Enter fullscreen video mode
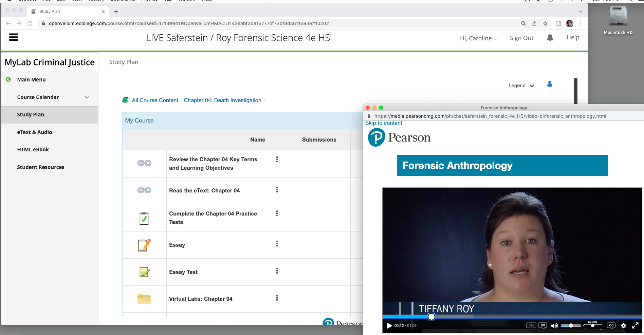Image resolution: width=644 pixels, height=335 pixels. click(x=635, y=326)
